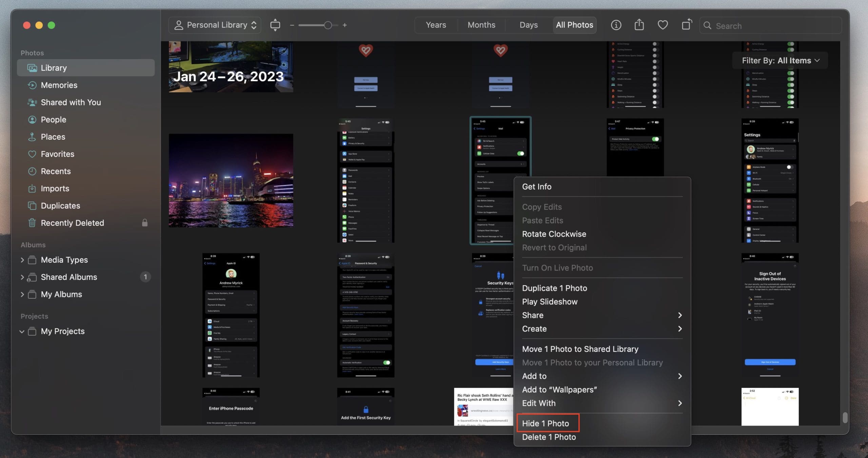
Task: Select Rotate Clockwise in context menu
Action: pos(554,234)
